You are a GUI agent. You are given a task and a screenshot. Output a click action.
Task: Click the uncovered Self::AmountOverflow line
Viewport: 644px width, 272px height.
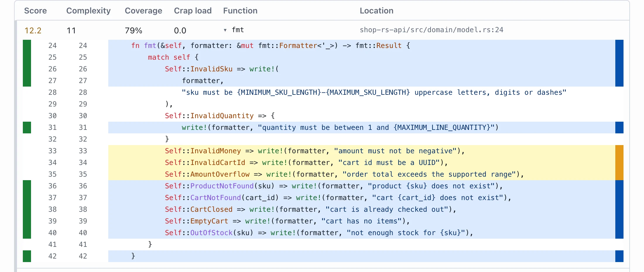pos(362,174)
